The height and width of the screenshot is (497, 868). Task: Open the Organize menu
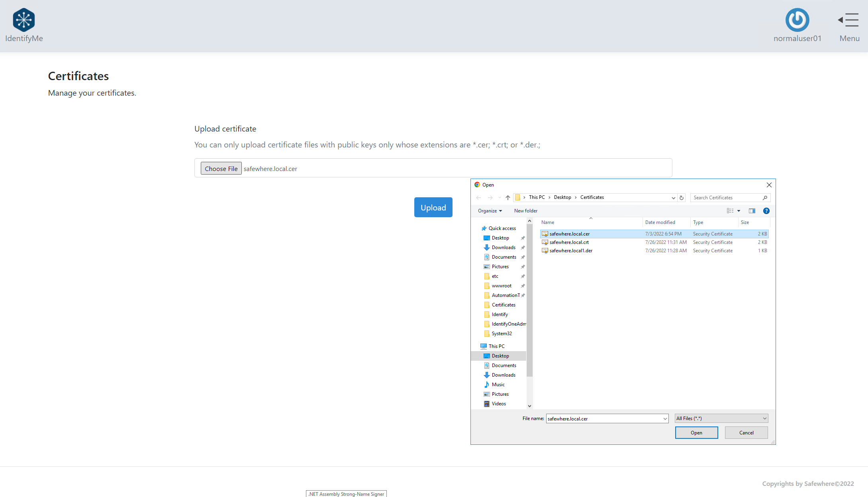490,211
